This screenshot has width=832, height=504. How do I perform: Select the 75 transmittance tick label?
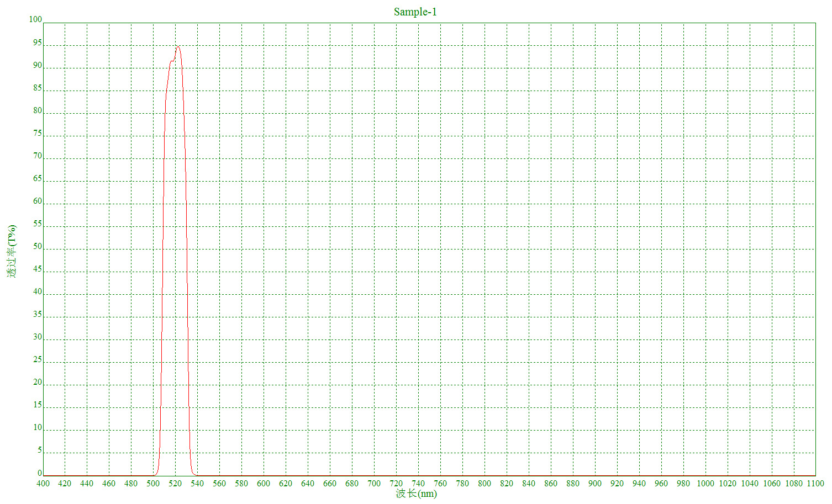(x=38, y=134)
